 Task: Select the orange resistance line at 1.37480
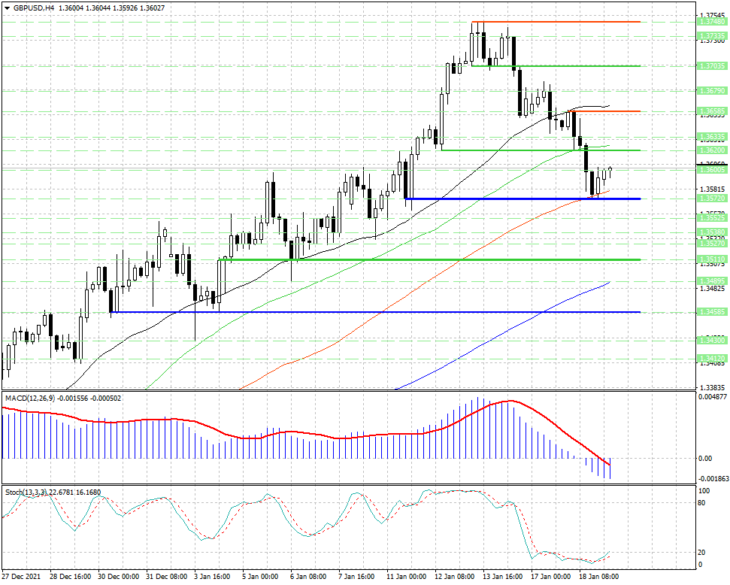(x=556, y=22)
